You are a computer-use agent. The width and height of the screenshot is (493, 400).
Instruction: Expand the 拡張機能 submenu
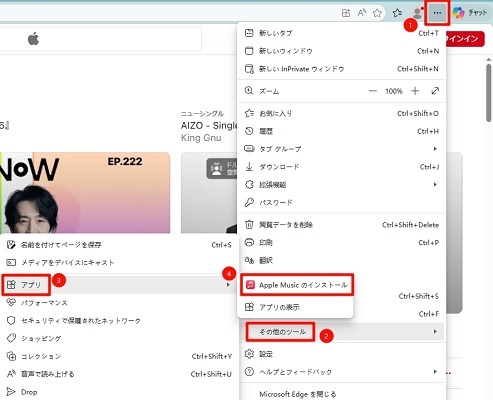click(x=342, y=185)
